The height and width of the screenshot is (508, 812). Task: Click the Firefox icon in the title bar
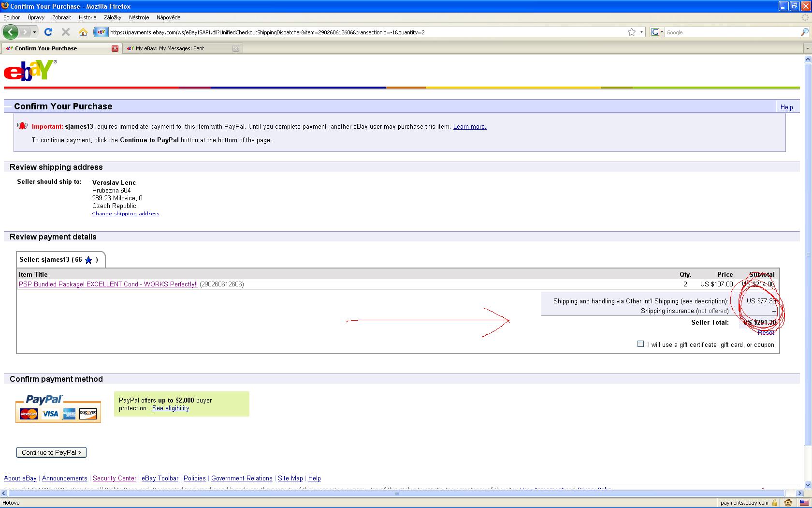(x=5, y=6)
